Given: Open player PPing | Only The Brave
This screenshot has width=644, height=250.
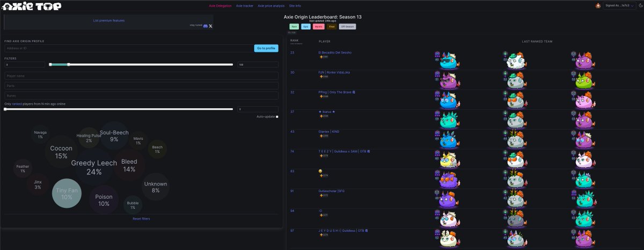Looking at the screenshot, I should click(337, 92).
